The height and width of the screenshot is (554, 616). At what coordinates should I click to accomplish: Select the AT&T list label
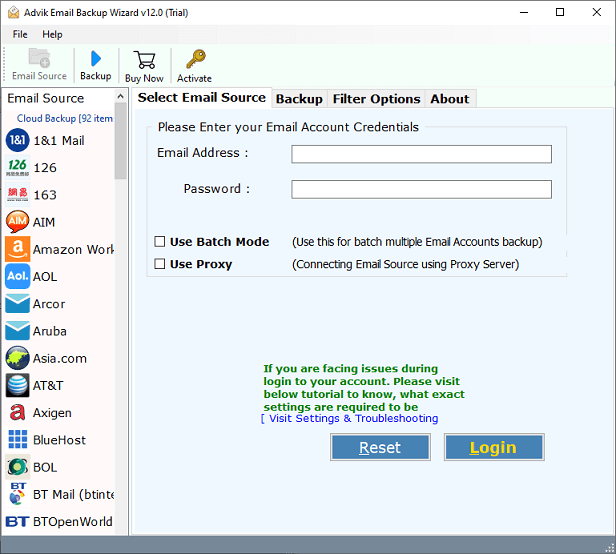click(48, 385)
